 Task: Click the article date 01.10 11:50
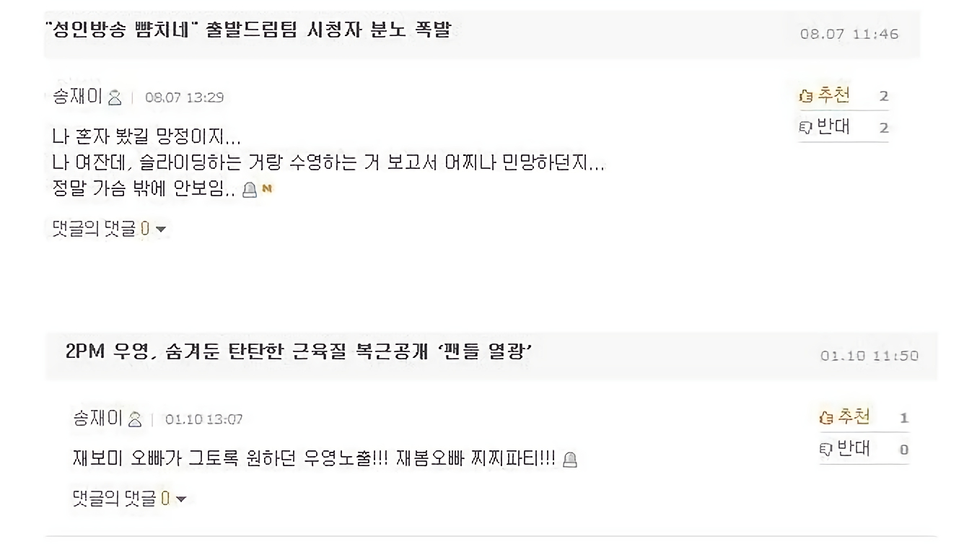(869, 356)
